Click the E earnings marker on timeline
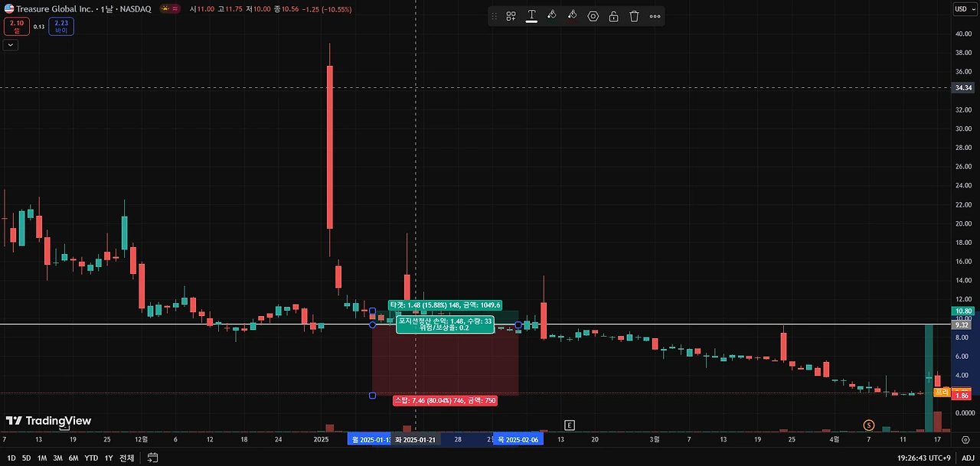The height and width of the screenshot is (466, 980). click(x=569, y=425)
